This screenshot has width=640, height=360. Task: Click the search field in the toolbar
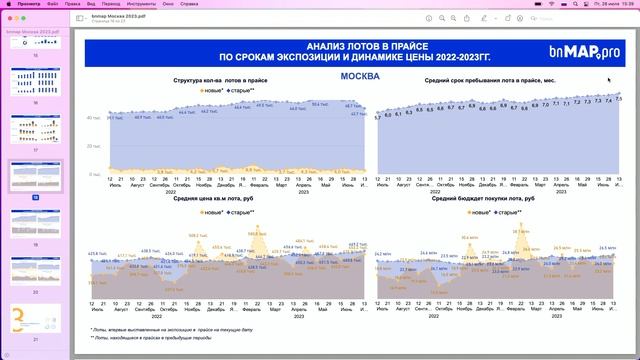tap(580, 18)
